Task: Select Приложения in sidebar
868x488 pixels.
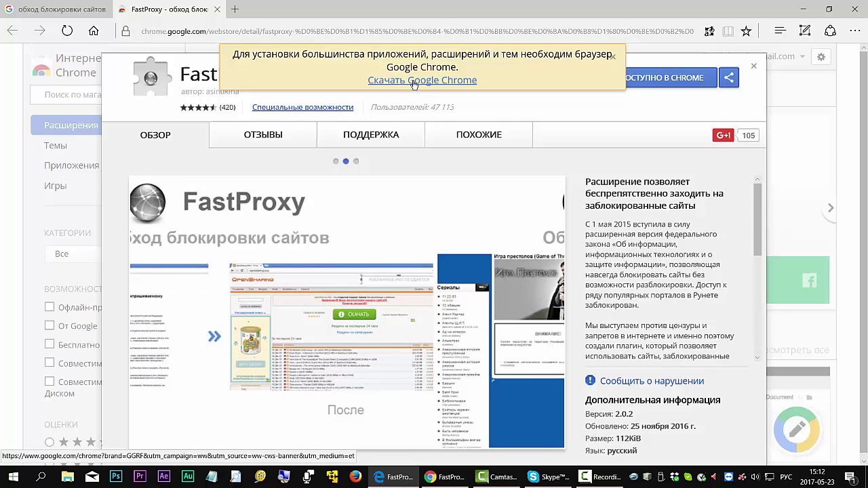Action: pyautogui.click(x=72, y=165)
